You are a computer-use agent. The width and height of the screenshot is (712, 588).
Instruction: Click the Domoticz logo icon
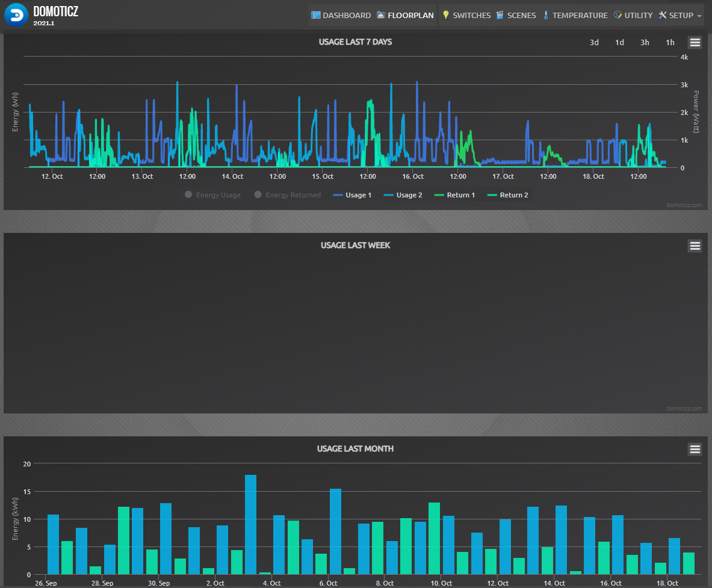click(x=16, y=15)
